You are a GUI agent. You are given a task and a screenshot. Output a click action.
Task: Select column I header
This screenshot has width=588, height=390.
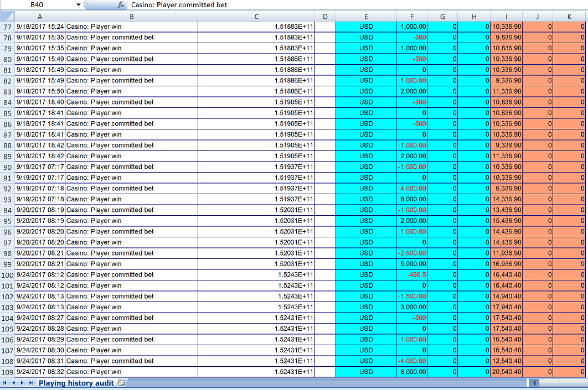click(506, 17)
